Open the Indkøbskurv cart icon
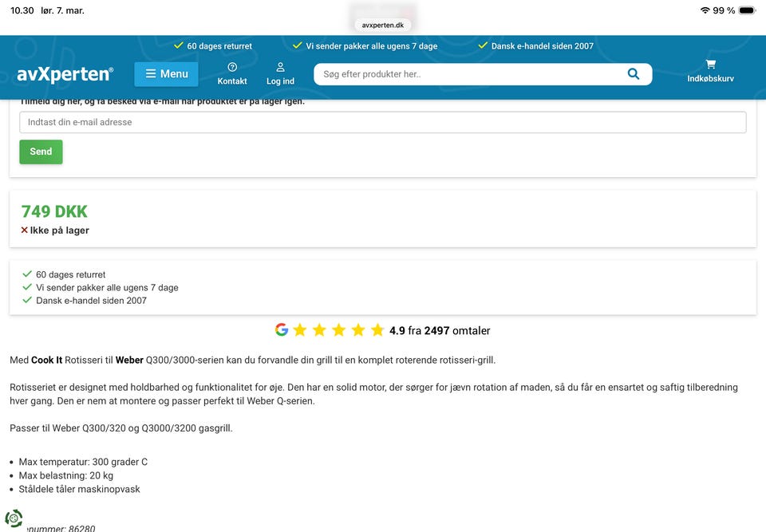The image size is (766, 532). [x=710, y=71]
